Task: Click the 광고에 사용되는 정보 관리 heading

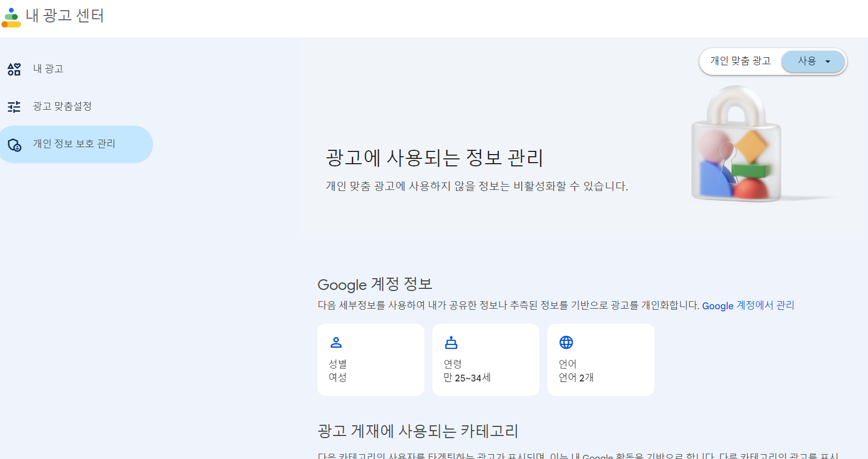Action: [435, 158]
